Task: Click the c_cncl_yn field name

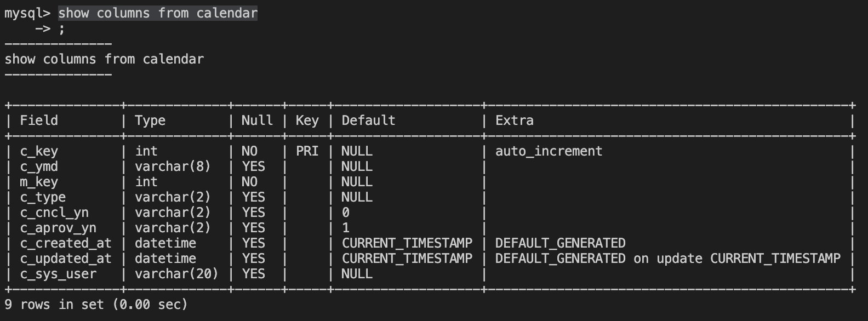Action: [x=54, y=213]
